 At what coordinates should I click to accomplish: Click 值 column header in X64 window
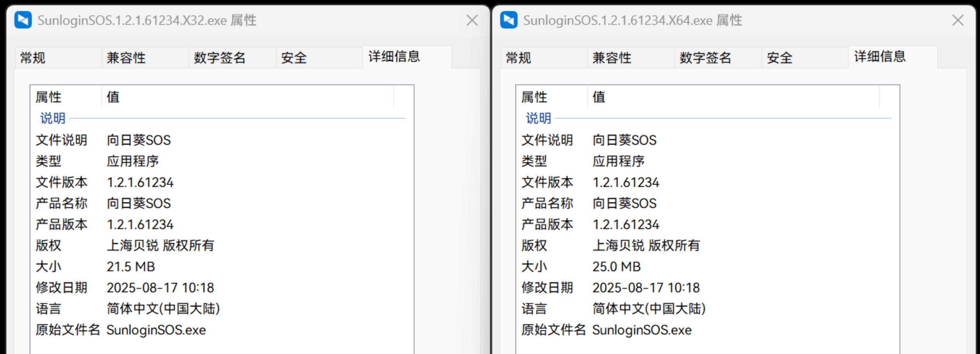coord(734,97)
